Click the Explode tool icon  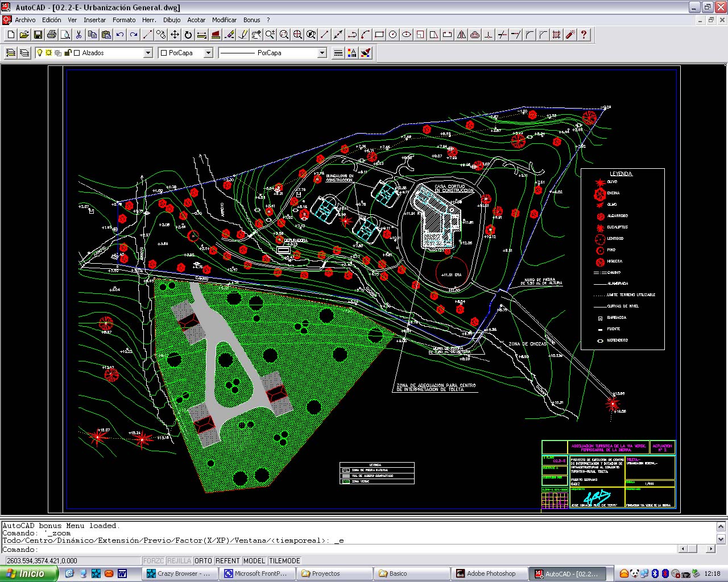click(x=570, y=35)
